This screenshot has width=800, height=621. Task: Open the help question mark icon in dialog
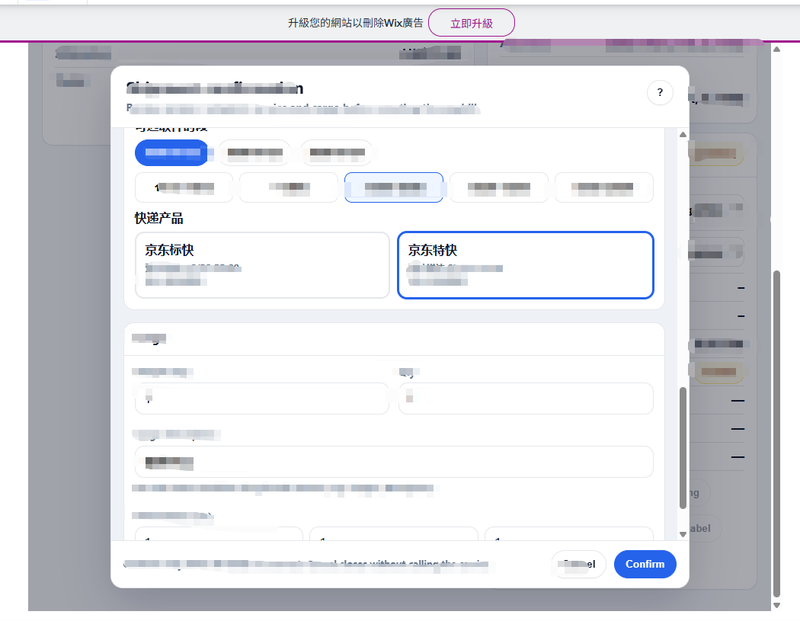(660, 92)
